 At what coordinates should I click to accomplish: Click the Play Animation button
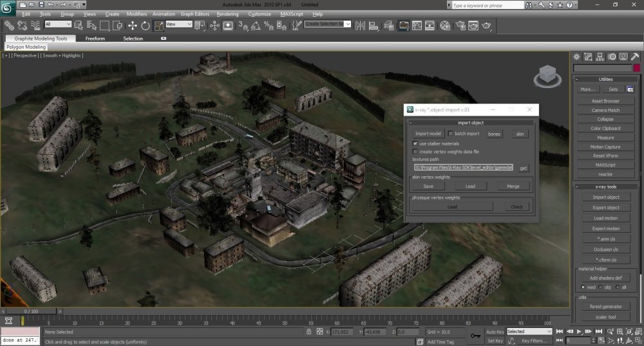click(x=579, y=332)
